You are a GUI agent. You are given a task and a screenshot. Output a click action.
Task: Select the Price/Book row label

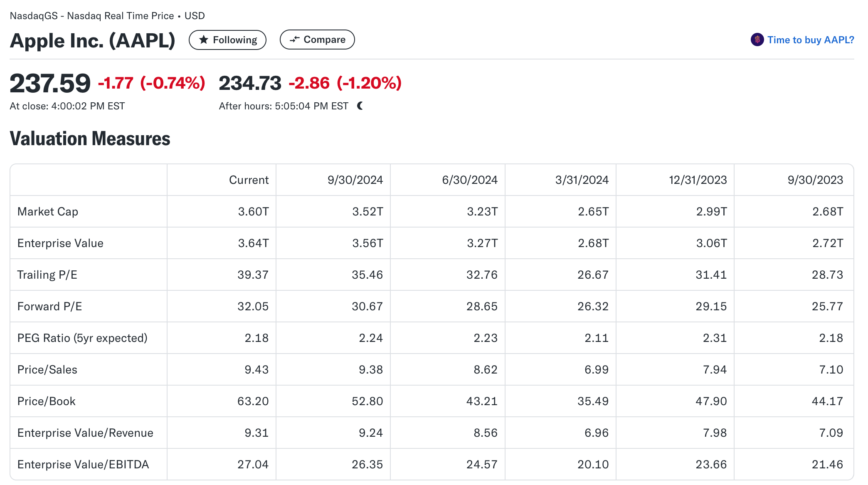46,401
